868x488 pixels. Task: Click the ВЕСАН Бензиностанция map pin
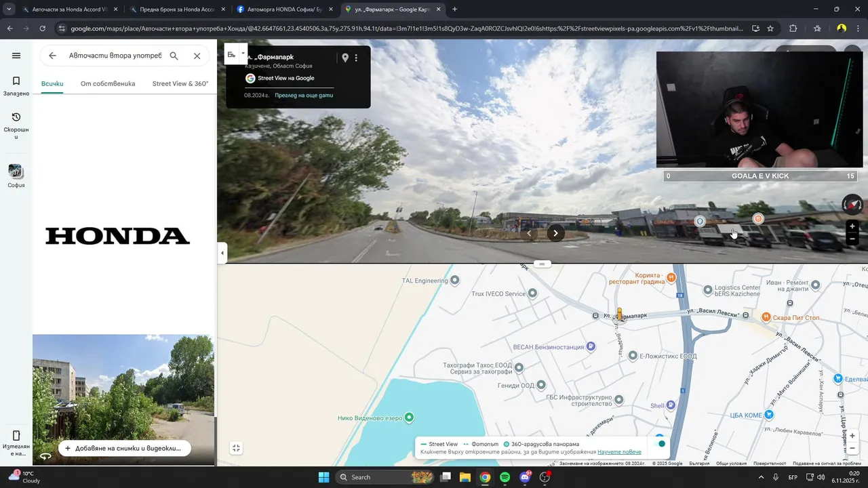(x=591, y=346)
